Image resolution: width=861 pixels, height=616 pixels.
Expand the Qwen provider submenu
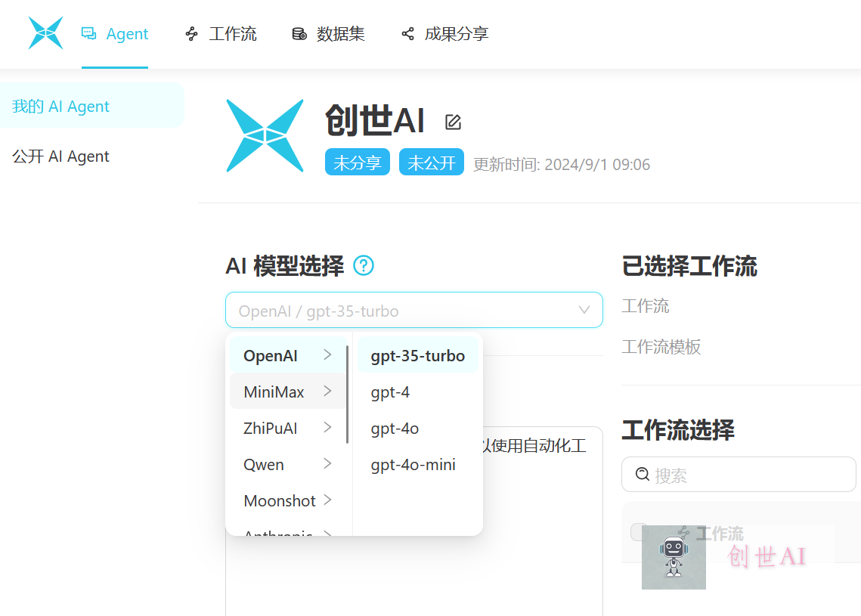coord(288,464)
